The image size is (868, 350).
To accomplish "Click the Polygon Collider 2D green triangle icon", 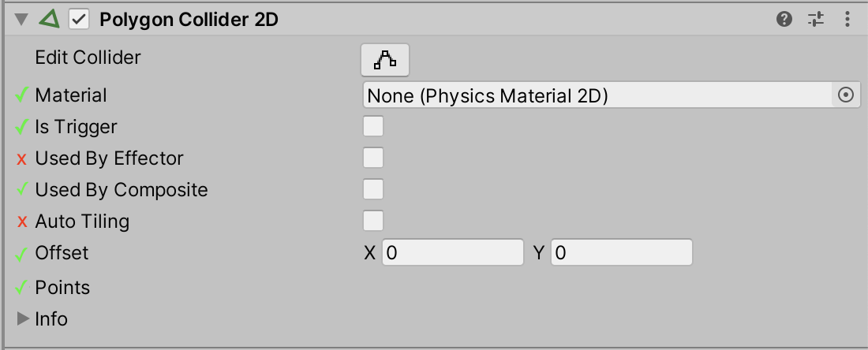I will coord(50,19).
